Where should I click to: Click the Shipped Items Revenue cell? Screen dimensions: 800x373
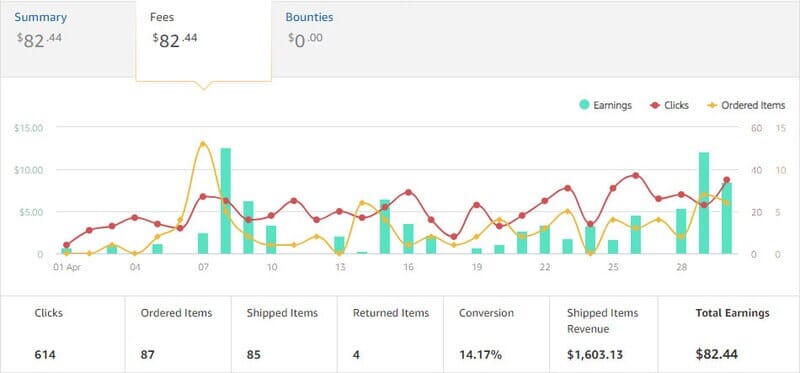(x=604, y=334)
